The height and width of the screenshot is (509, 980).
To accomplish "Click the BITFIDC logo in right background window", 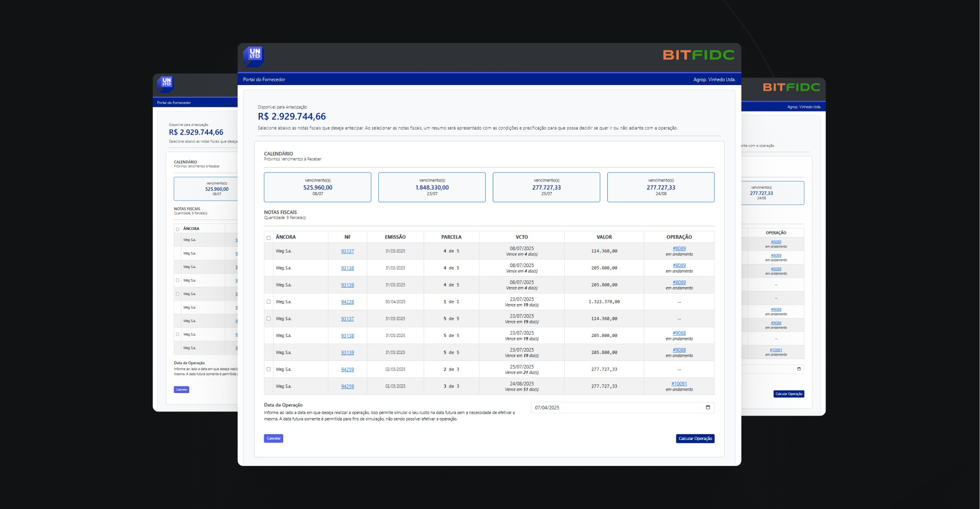I will coord(791,87).
